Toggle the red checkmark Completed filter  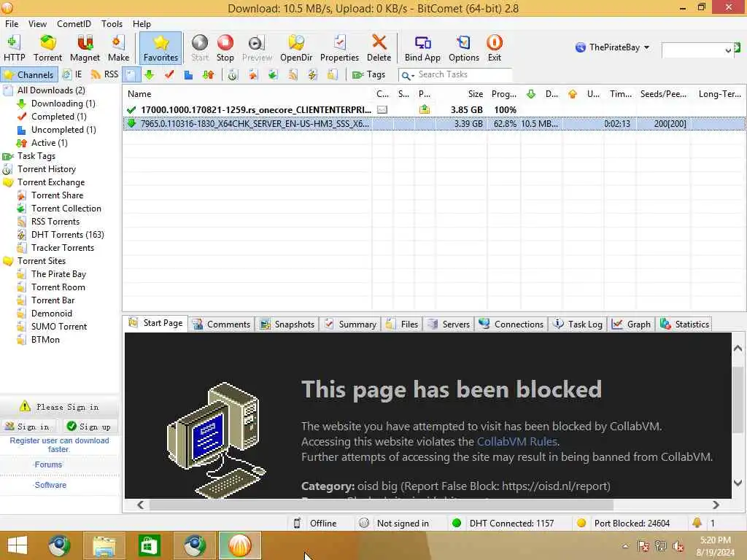coord(169,75)
